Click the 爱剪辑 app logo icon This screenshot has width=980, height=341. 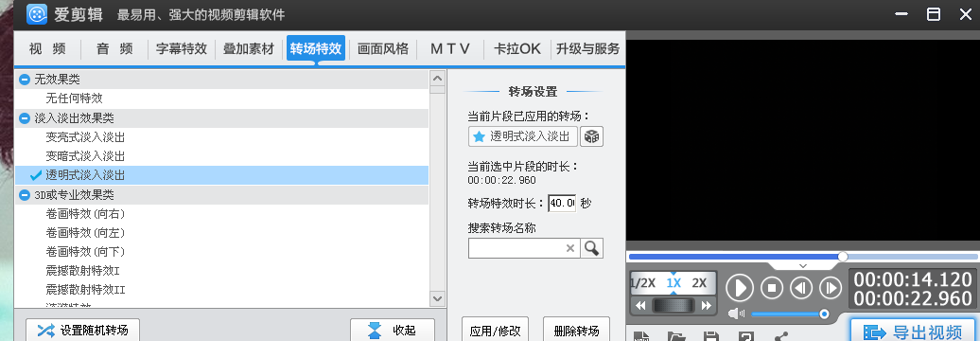tap(37, 14)
